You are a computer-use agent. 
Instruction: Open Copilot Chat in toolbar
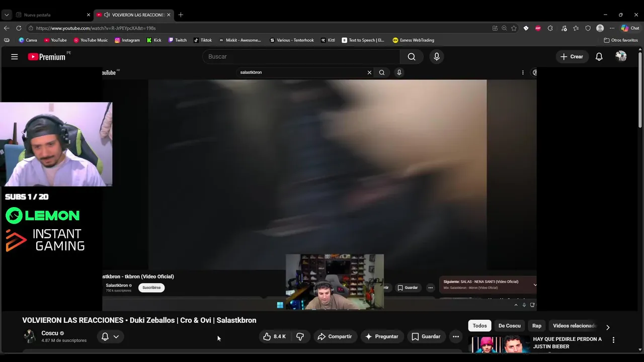pos(630,28)
